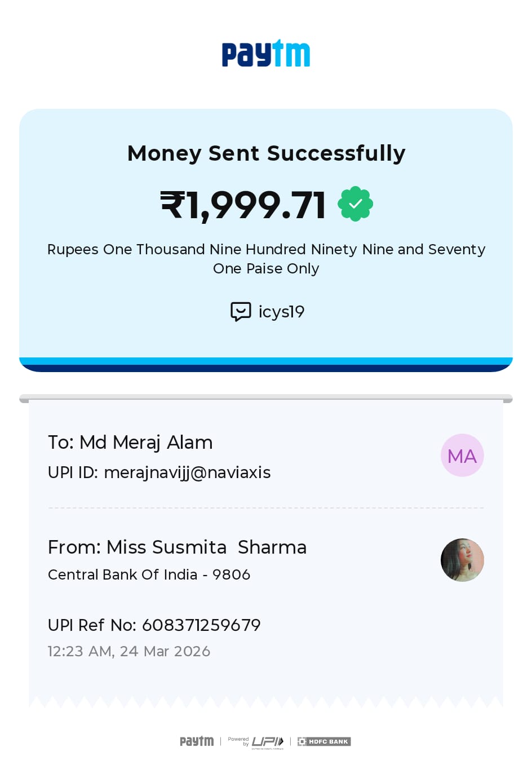Click the dashed divider below the UPI ID

[266, 508]
